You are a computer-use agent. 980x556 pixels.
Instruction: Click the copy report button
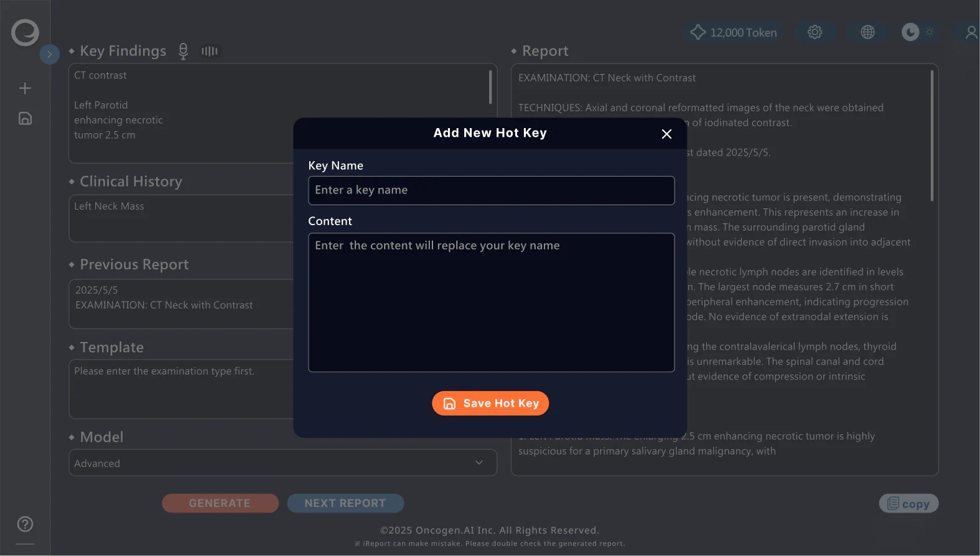[x=908, y=504]
